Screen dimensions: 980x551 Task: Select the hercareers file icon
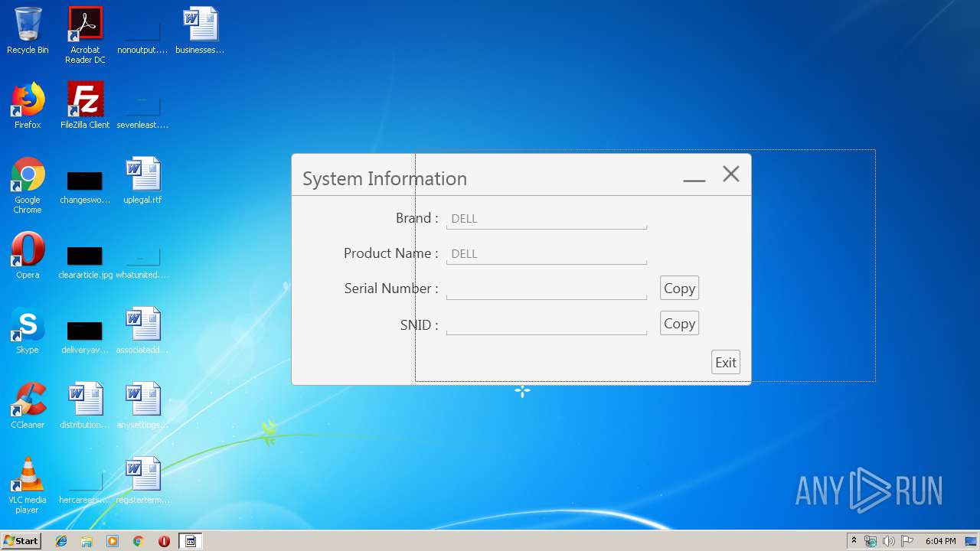click(x=85, y=485)
